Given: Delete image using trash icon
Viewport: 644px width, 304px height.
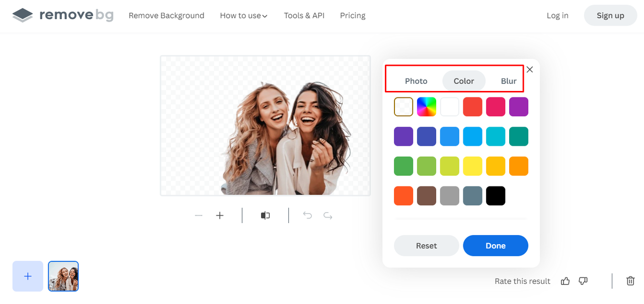Looking at the screenshot, I should [630, 281].
